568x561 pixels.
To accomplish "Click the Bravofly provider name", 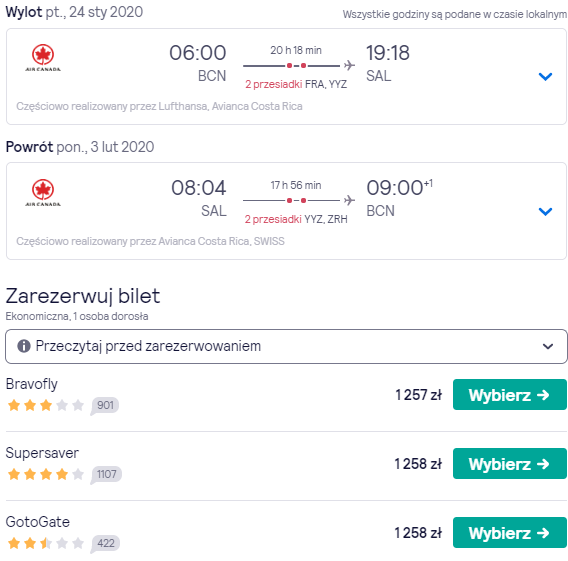I will click(32, 384).
